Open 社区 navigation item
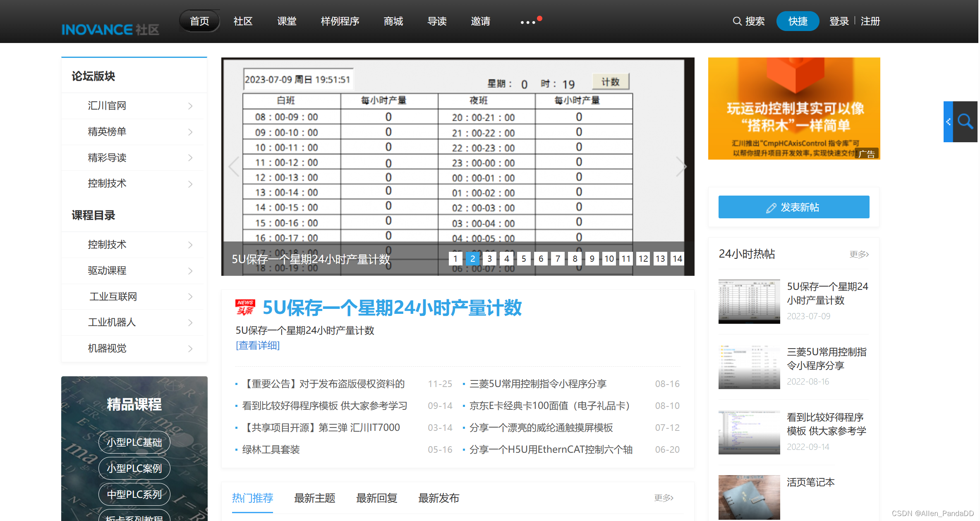Viewport: 980px width, 521px height. click(243, 21)
